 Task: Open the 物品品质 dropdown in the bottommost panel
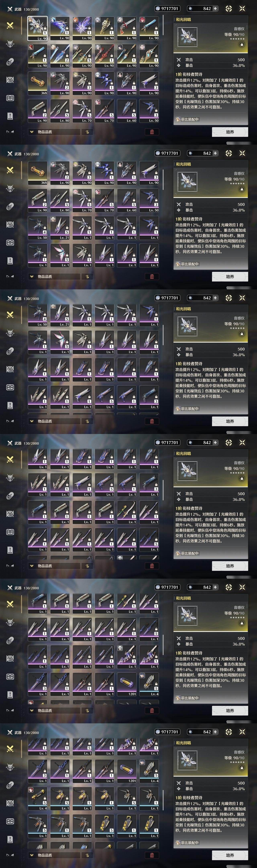pyautogui.click(x=54, y=855)
